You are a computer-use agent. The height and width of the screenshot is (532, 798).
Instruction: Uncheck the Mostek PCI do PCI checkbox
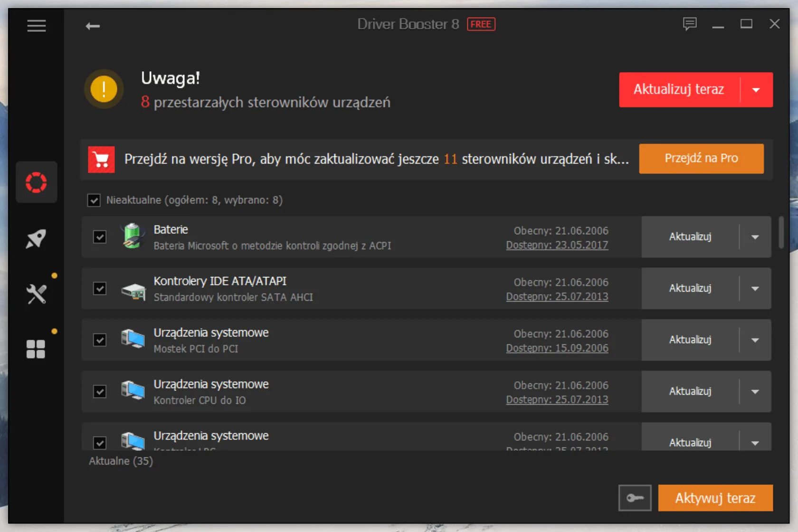pos(100,340)
